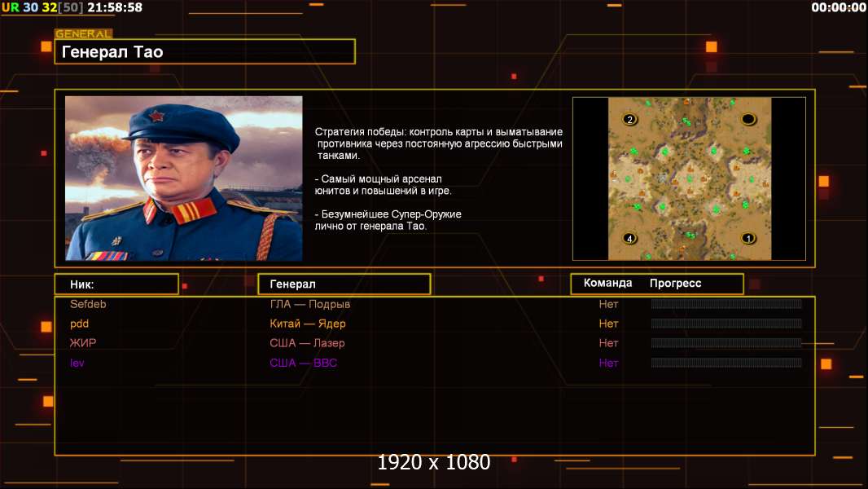This screenshot has height=489, width=868.
Task: Select player name ЖИР
Action: point(83,343)
